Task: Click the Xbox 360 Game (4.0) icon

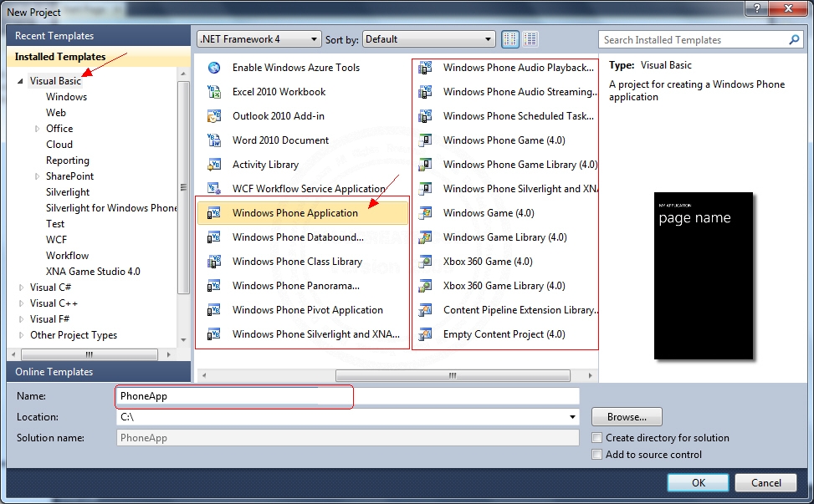Action: (425, 262)
